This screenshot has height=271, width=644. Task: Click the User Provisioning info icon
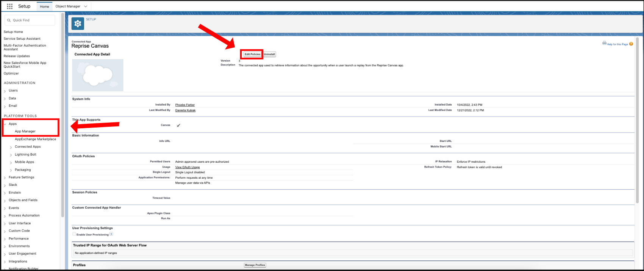111,234
